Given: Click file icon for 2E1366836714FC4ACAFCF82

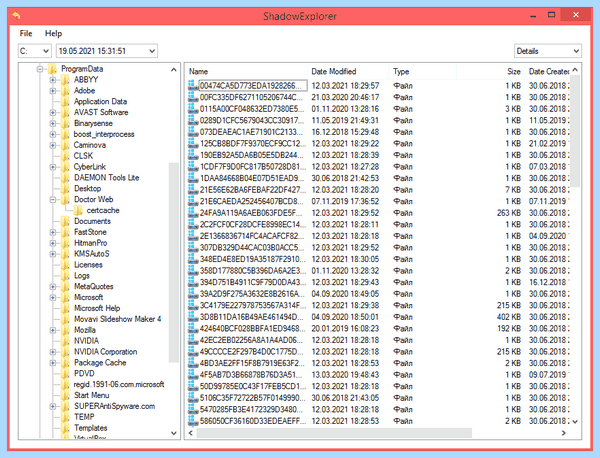Looking at the screenshot, I should (193, 236).
